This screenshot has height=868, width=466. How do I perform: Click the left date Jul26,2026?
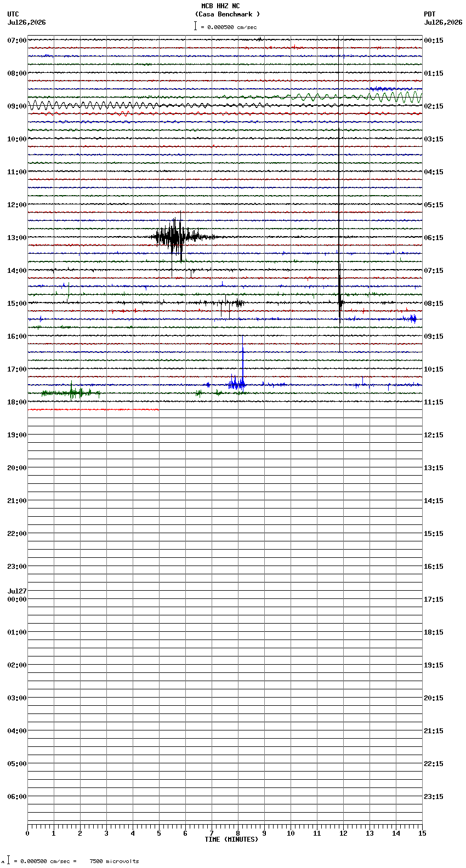click(27, 22)
